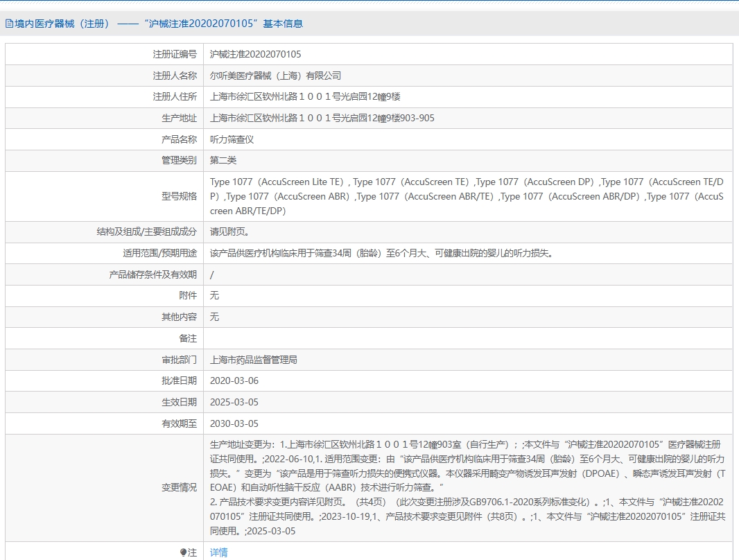Click the 附件 label
739x560 pixels.
188,295
